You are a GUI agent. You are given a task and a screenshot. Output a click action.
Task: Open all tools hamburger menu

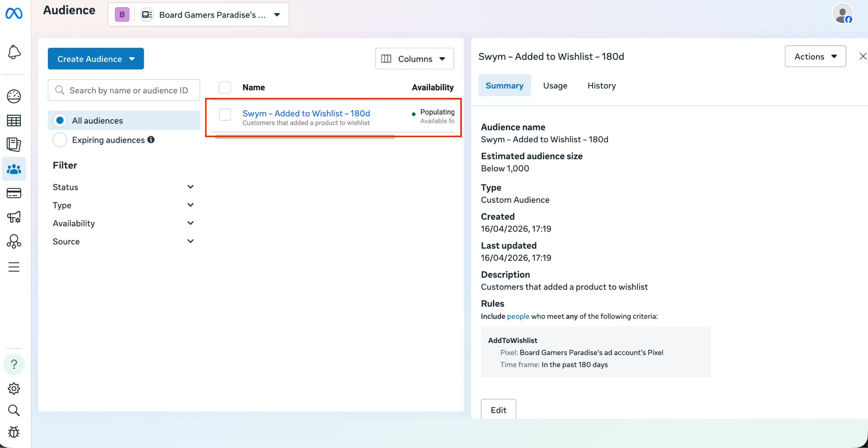pos(14,267)
